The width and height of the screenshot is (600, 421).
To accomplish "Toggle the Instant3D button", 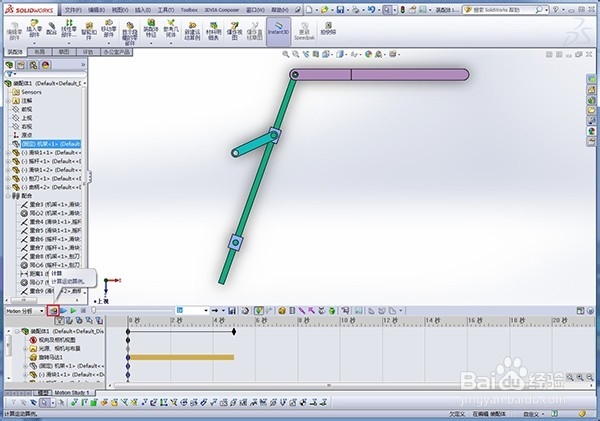I will 279,31.
